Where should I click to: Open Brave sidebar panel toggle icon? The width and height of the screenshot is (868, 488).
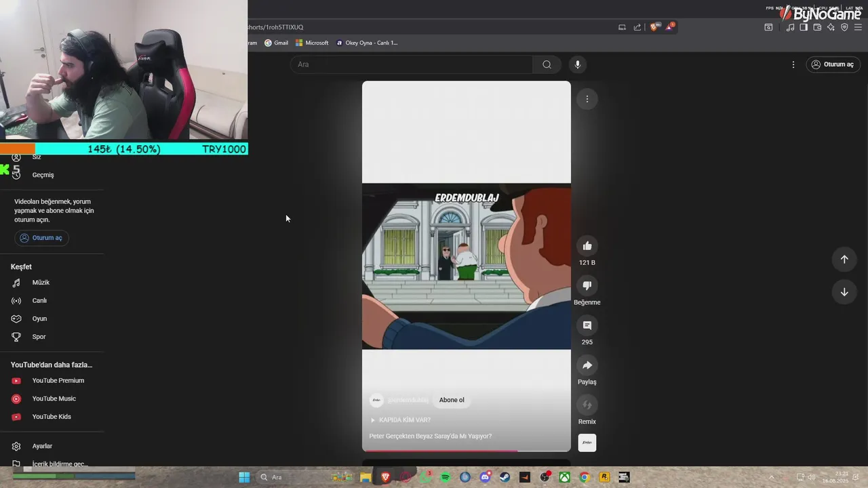point(804,27)
